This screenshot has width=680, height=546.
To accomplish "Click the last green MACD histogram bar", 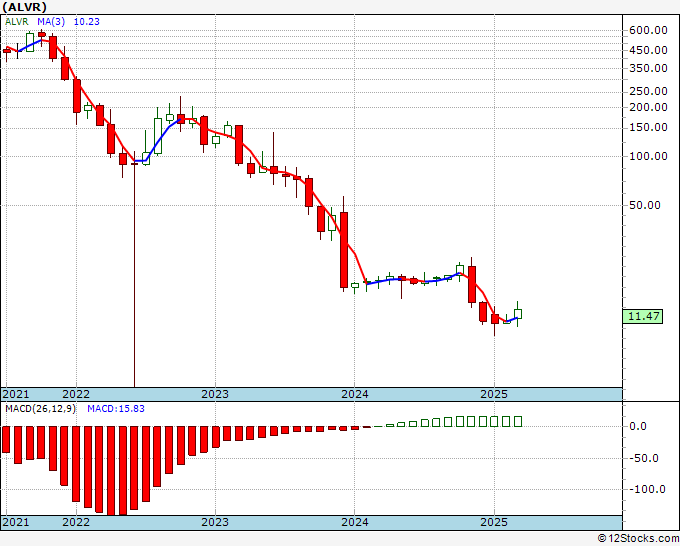I will coord(518,421).
